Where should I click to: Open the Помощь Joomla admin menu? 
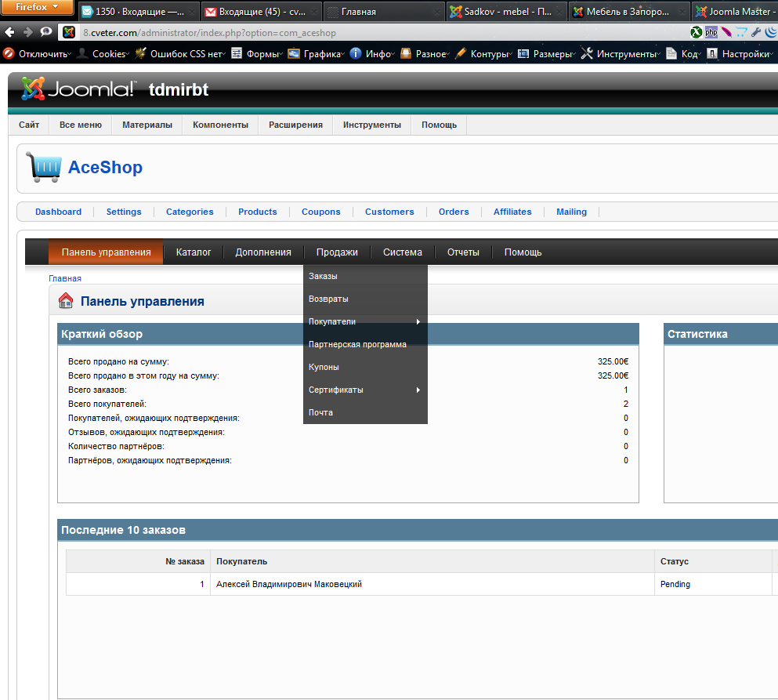439,125
